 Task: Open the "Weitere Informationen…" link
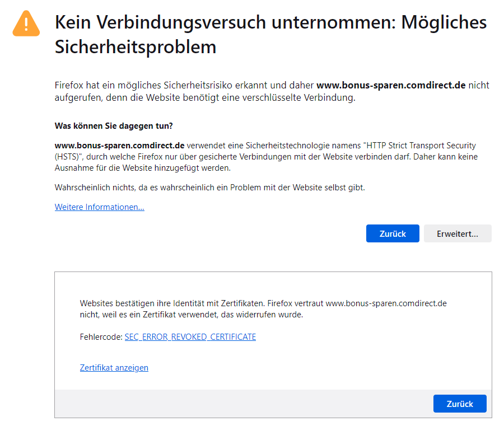(99, 207)
